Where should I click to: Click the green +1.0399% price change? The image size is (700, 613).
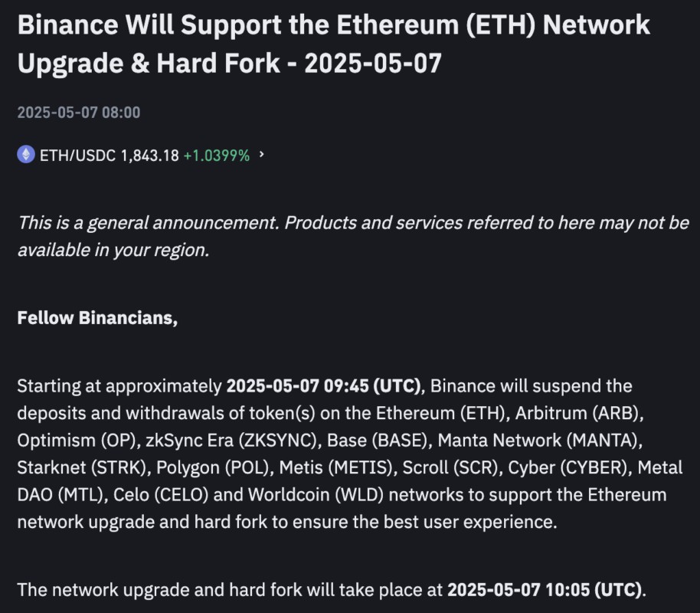216,156
